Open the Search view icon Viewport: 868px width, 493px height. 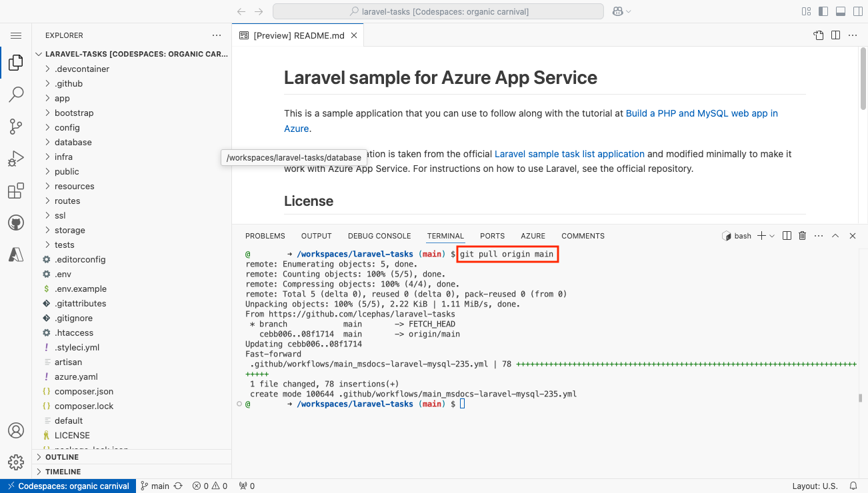point(16,95)
